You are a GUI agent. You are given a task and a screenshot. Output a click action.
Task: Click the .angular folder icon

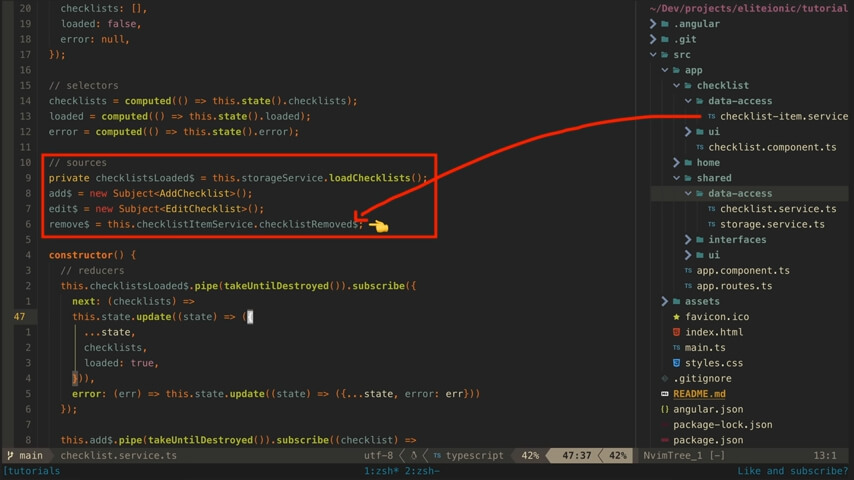pos(665,24)
